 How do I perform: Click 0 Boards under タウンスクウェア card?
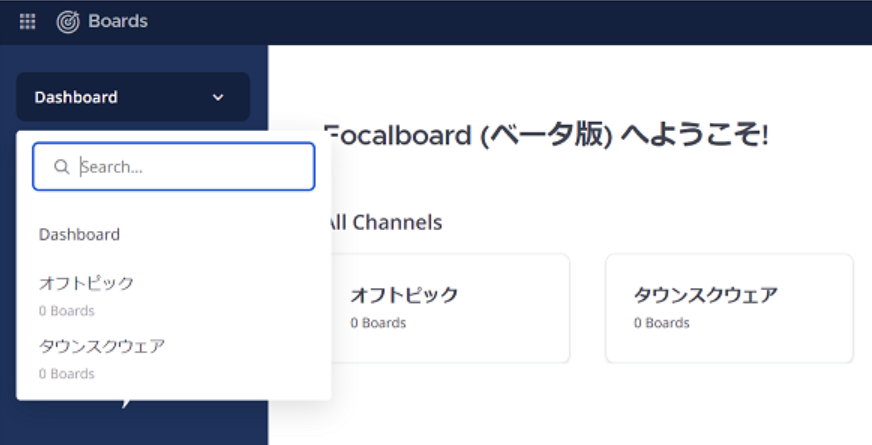[662, 323]
